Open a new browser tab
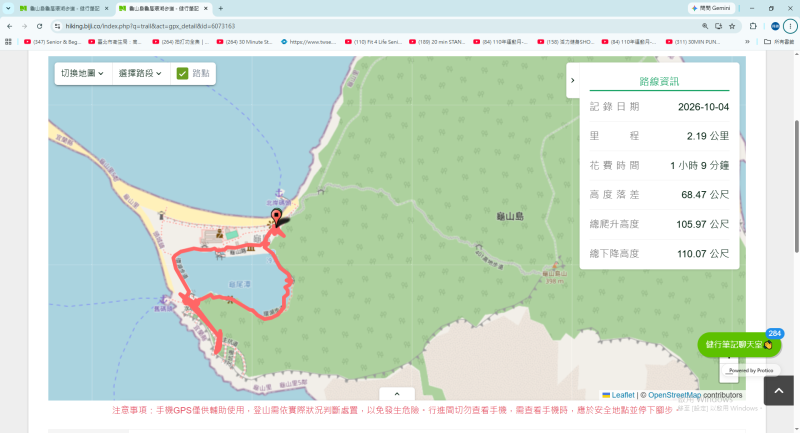This screenshot has width=800, height=433. click(x=220, y=9)
